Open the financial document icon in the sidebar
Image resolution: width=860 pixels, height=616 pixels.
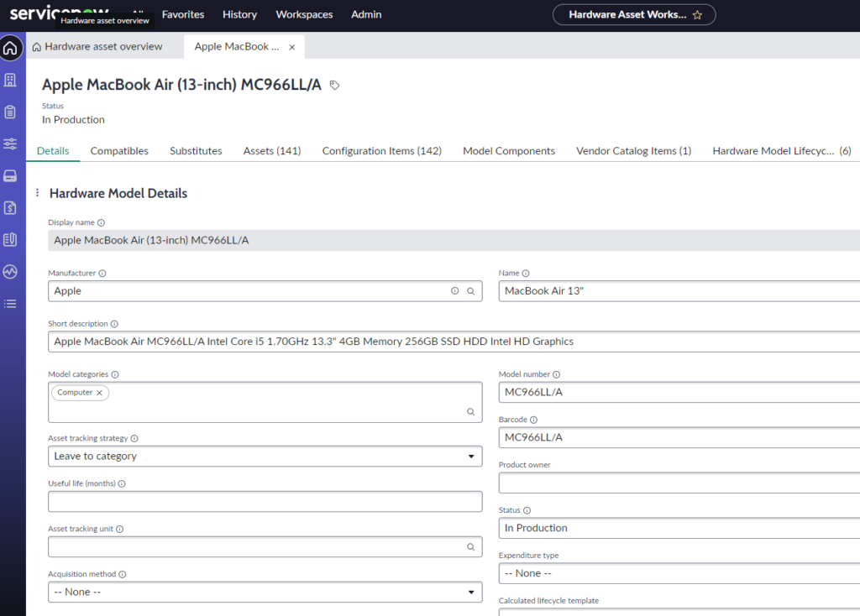[11, 207]
